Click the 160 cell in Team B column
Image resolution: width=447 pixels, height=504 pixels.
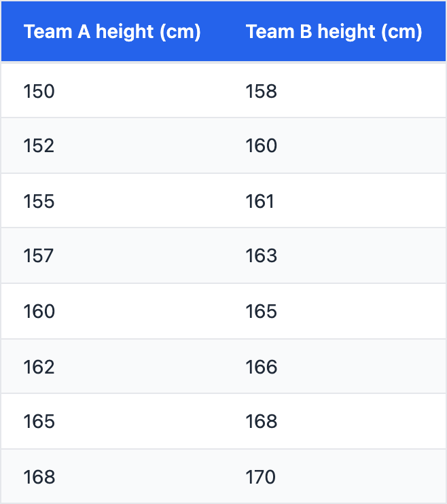click(262, 146)
